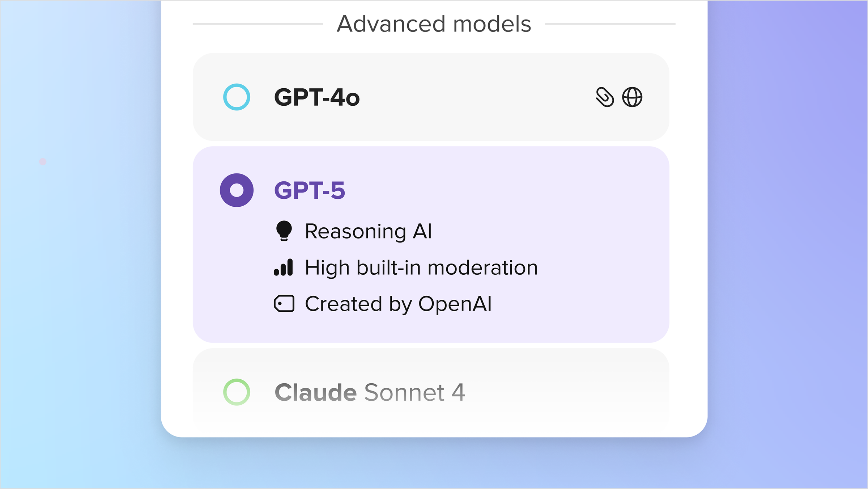Click the Advanced models section header

(x=434, y=24)
